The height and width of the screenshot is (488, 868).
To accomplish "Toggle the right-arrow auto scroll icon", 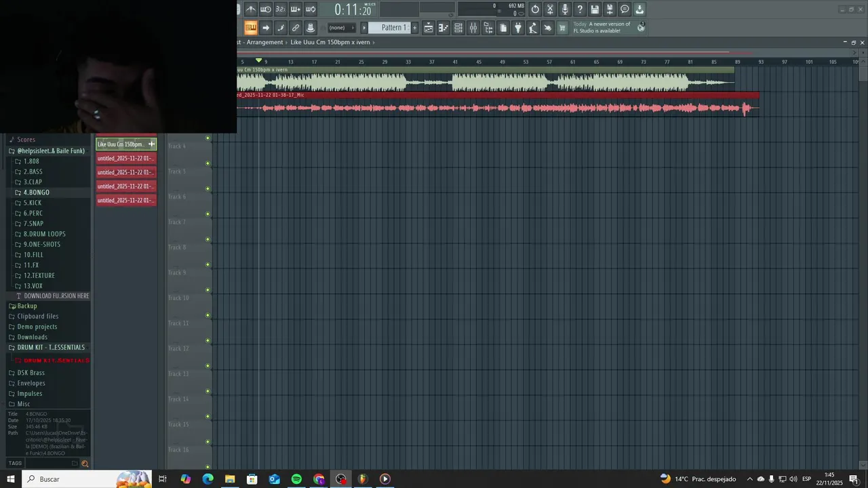I will pos(266,28).
